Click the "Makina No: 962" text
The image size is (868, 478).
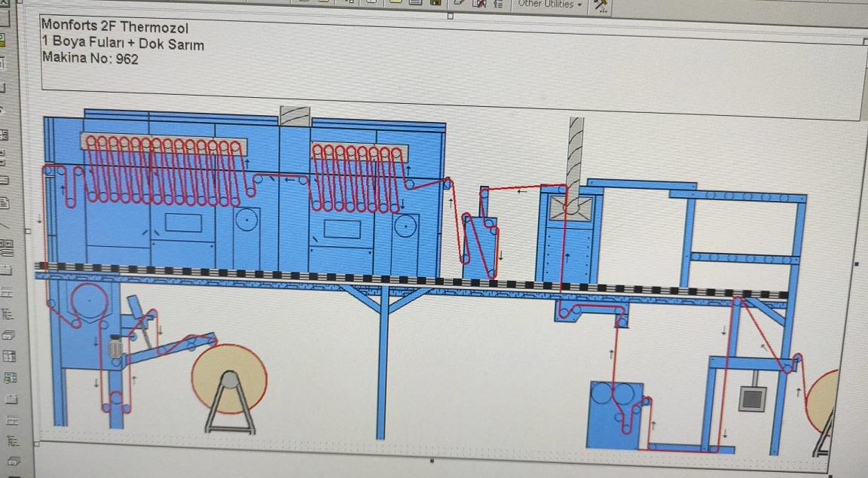(x=90, y=57)
